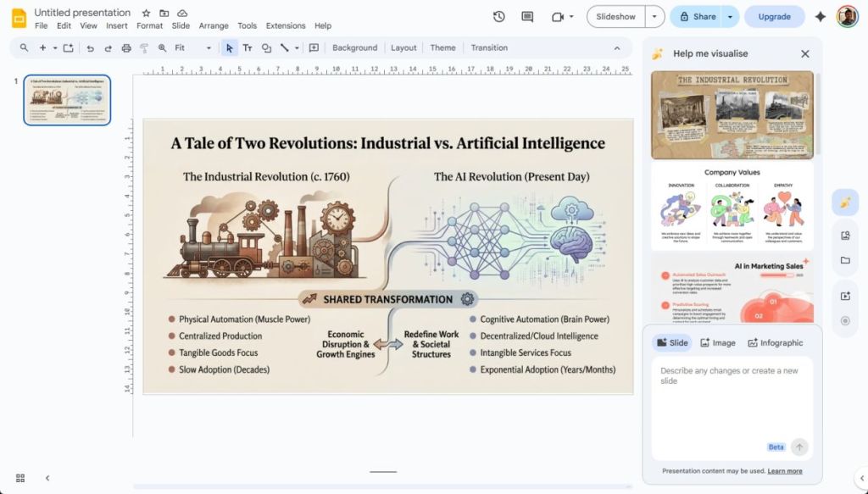Viewport: 868px width, 494px height.
Task: Undo the last action
Action: click(91, 48)
